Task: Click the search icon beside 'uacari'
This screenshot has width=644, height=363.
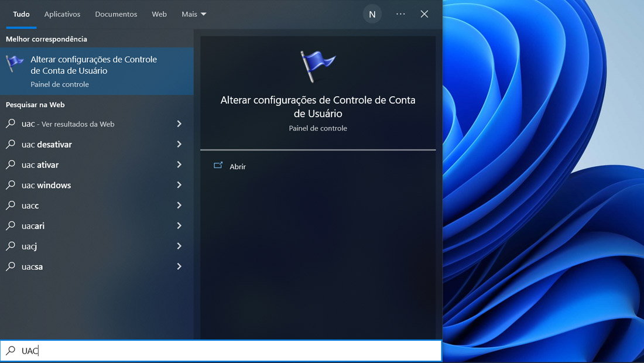Action: click(x=11, y=225)
